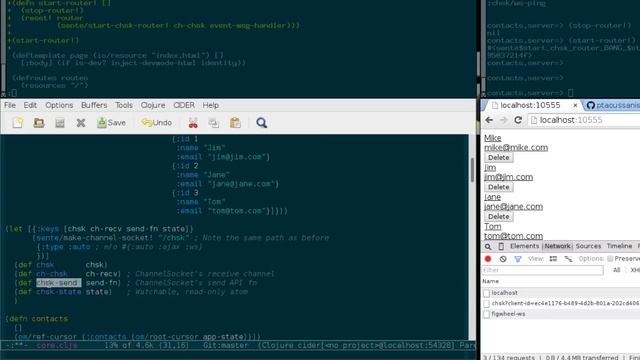
Task: Delete the Jim contact
Action: click(498, 187)
